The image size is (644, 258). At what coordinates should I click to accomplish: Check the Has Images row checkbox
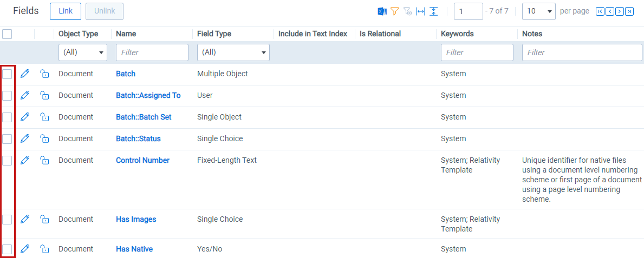7,220
